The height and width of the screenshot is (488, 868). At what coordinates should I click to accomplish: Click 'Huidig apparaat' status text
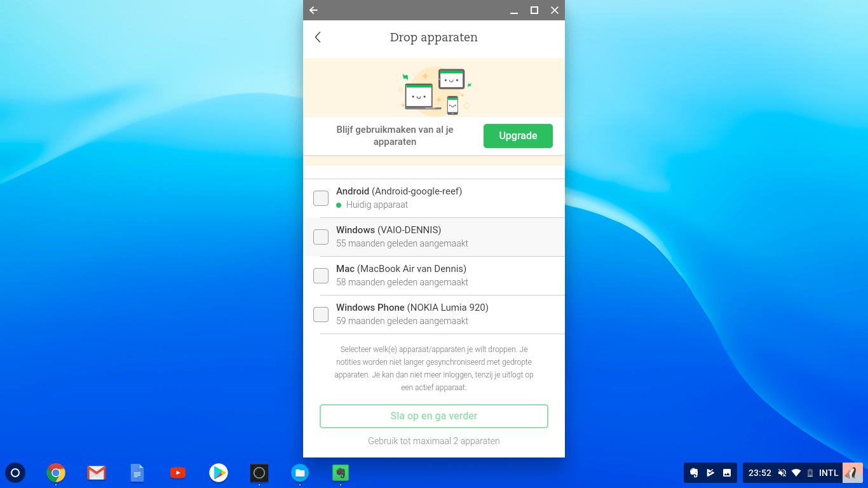pyautogui.click(x=377, y=205)
